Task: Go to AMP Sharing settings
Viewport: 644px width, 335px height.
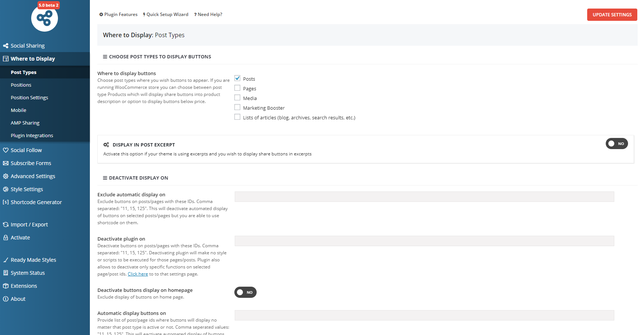Action: coord(25,123)
